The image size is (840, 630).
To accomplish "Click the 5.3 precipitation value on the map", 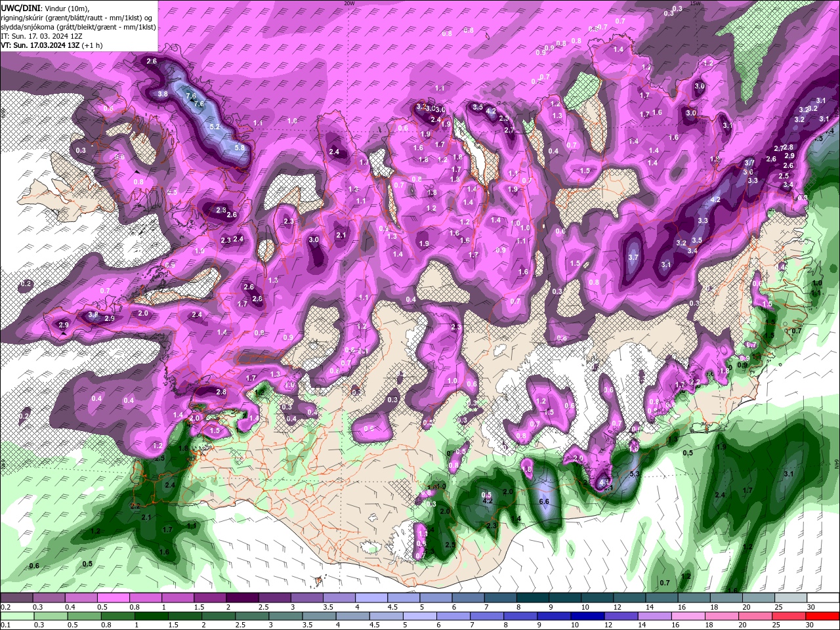I will (x=635, y=474).
